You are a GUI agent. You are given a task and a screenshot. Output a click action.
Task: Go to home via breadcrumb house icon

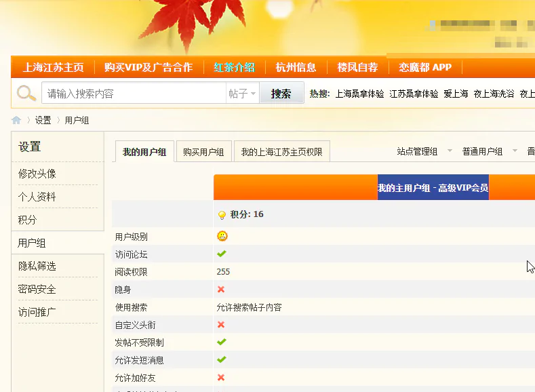pos(16,120)
